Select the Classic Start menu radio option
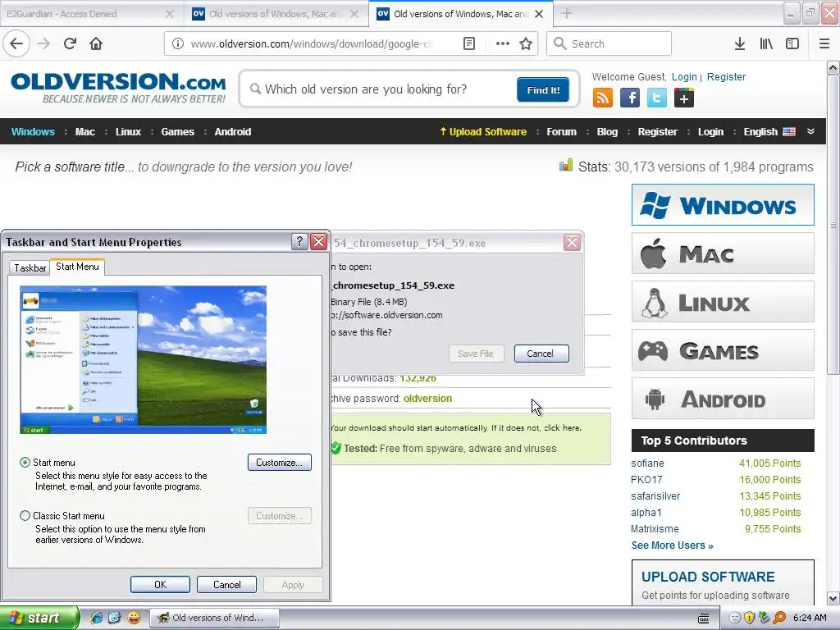 click(x=25, y=516)
